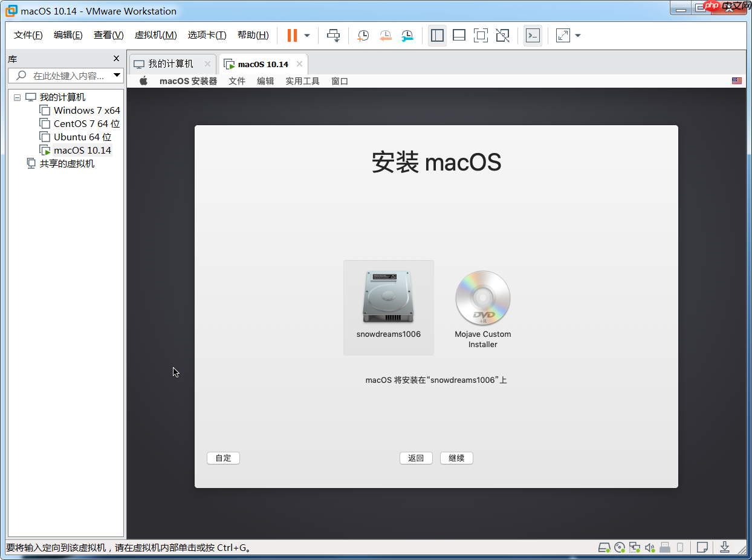This screenshot has height=560, width=752.
Task: Toggle the library sidebar visibility
Action: 437,35
